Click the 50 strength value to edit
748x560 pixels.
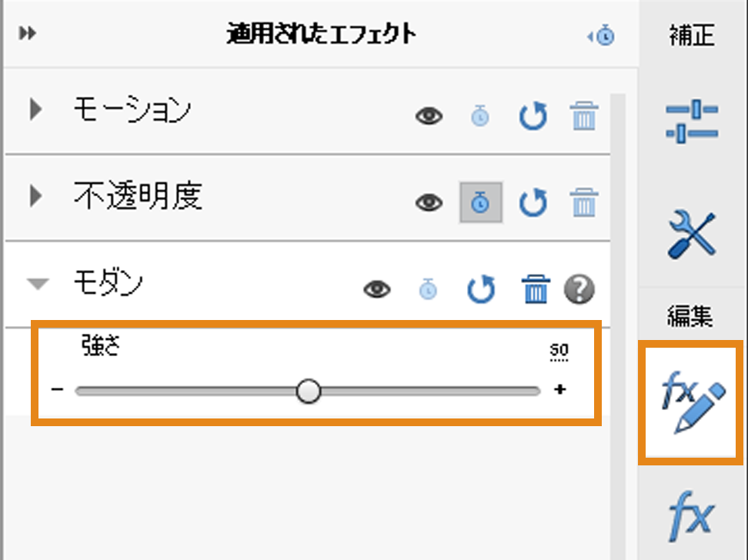click(x=559, y=350)
